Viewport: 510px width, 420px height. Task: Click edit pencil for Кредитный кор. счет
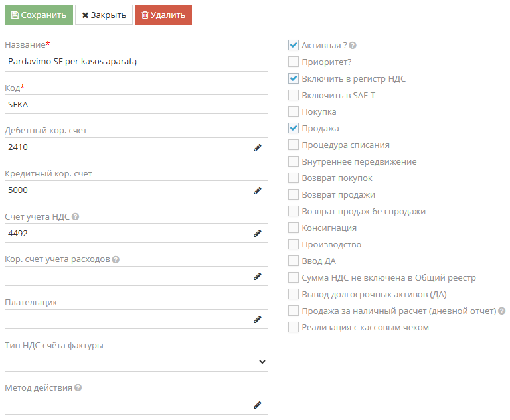(258, 190)
